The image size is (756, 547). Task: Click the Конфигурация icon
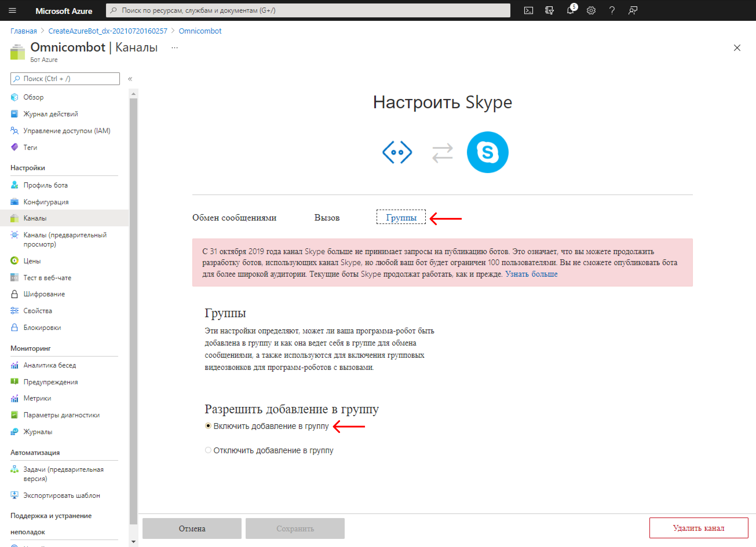[x=14, y=201]
